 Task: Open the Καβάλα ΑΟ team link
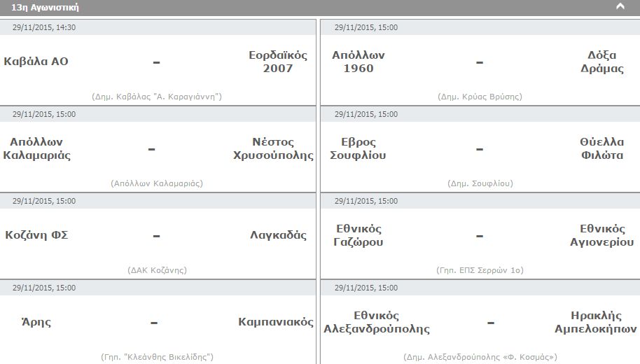click(36, 62)
